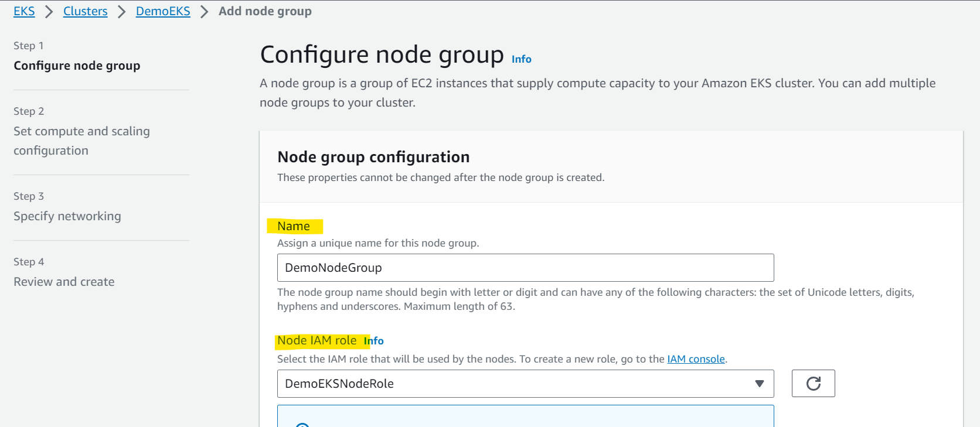Image resolution: width=980 pixels, height=427 pixels.
Task: Click 'Assign a unique name for this node group.' text
Action: click(378, 243)
